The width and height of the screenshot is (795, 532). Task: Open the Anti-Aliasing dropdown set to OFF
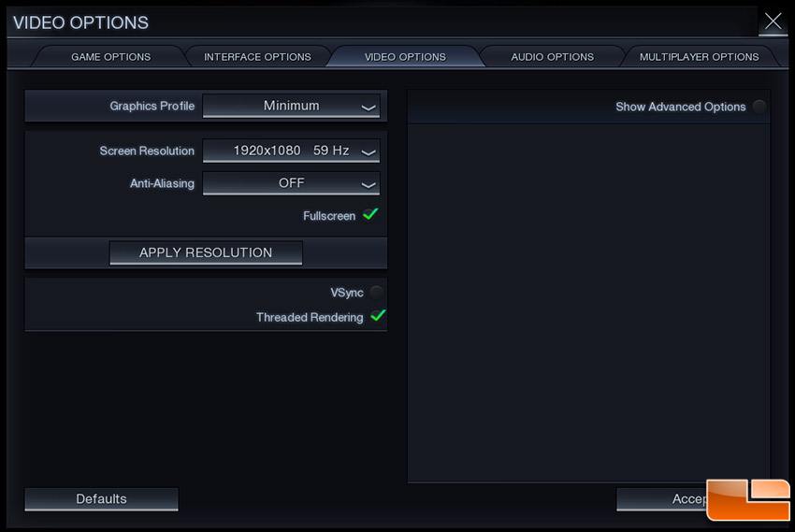(x=291, y=183)
